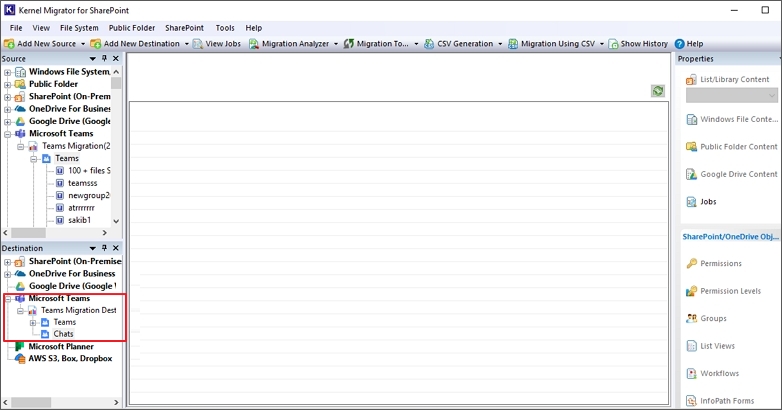Viewport: 782px width, 410px height.
Task: Expand Public Folder in the Source tree
Action: click(x=7, y=85)
